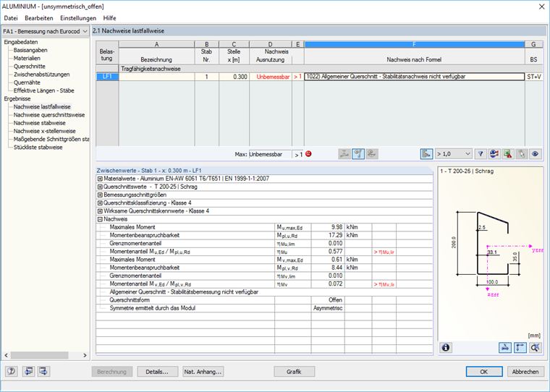Select Querschnitte in navigator tree
The image size is (550, 392).
tap(30, 67)
